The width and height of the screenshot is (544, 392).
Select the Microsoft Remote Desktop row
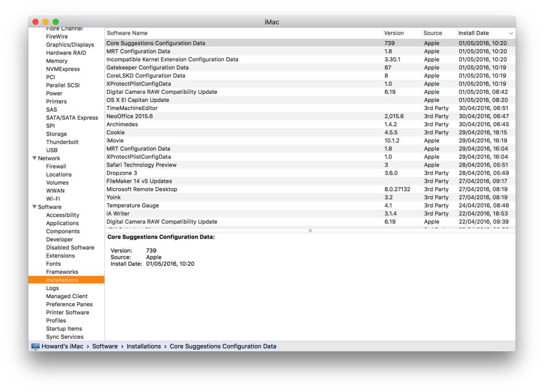(142, 189)
